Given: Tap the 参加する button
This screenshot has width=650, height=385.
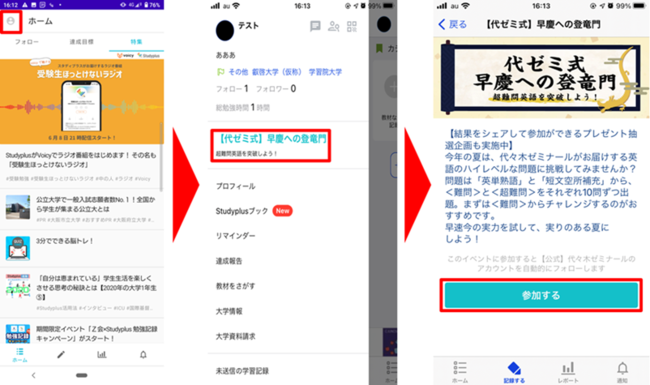Looking at the screenshot, I should point(541,295).
